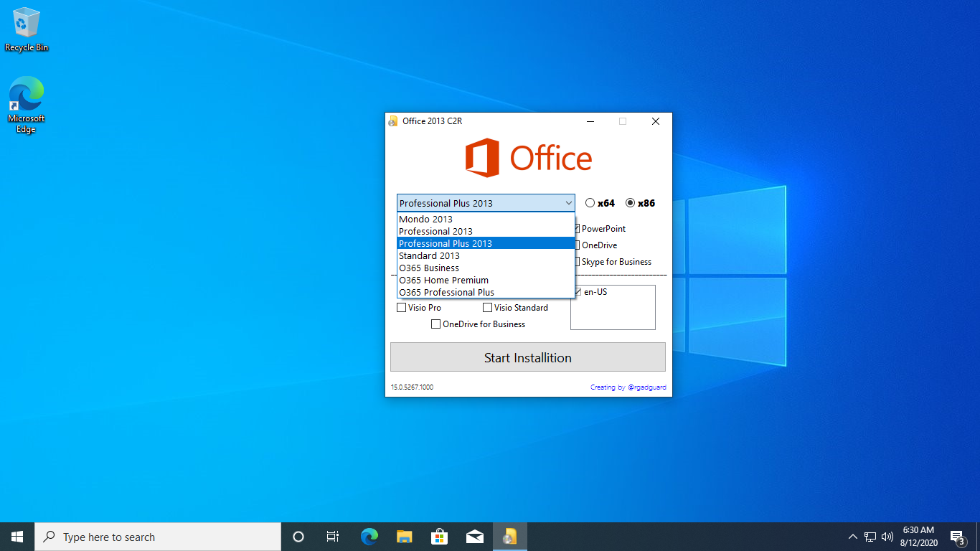Choose O365 Business from the list

click(x=486, y=268)
